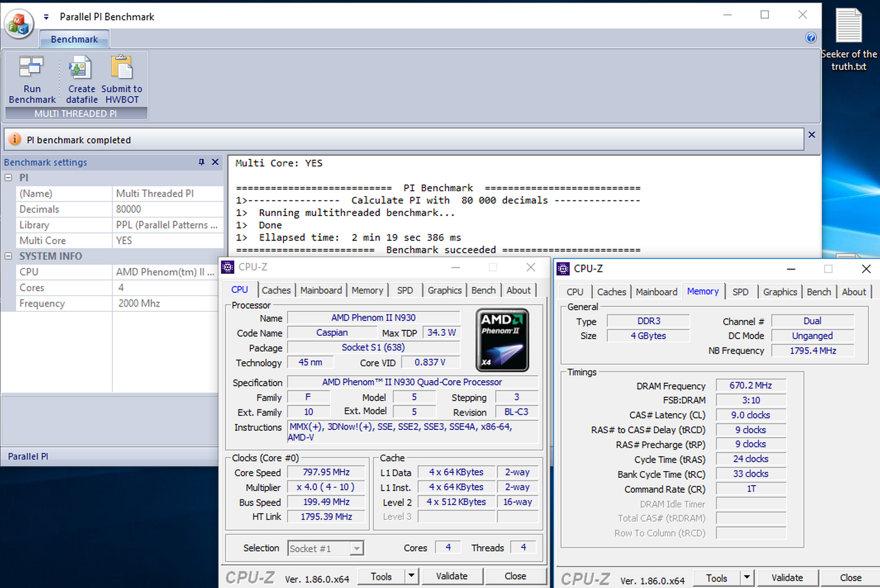The image size is (880, 588).
Task: Click the Core Speed 797.95 MHz value
Action: coord(326,473)
